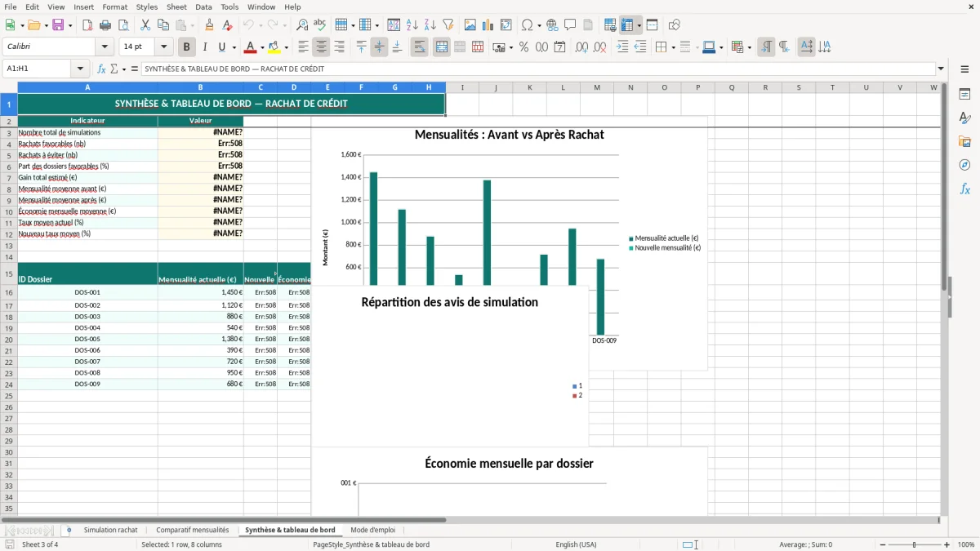Open the Function Wizard beside the formula bar
980x551 pixels.
[101, 69]
